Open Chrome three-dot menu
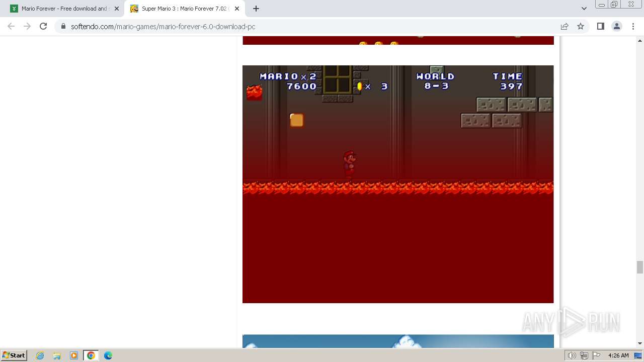 tap(633, 27)
